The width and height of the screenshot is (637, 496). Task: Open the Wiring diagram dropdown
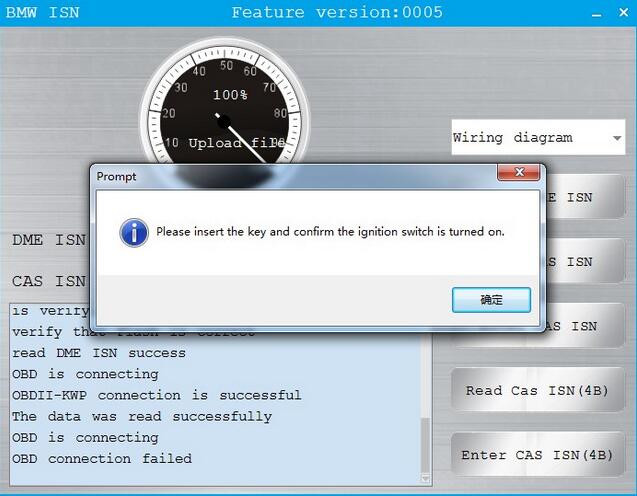tap(538, 137)
